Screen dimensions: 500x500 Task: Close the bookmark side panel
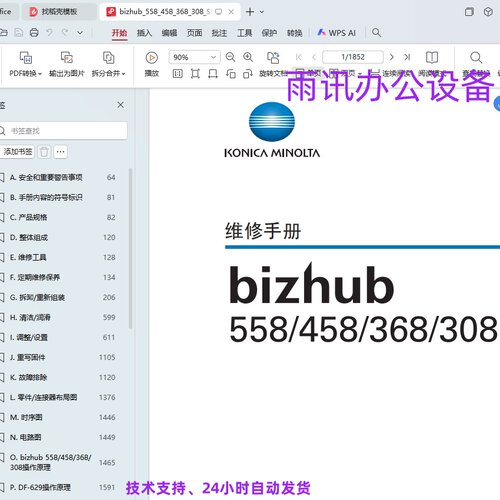coord(121,105)
